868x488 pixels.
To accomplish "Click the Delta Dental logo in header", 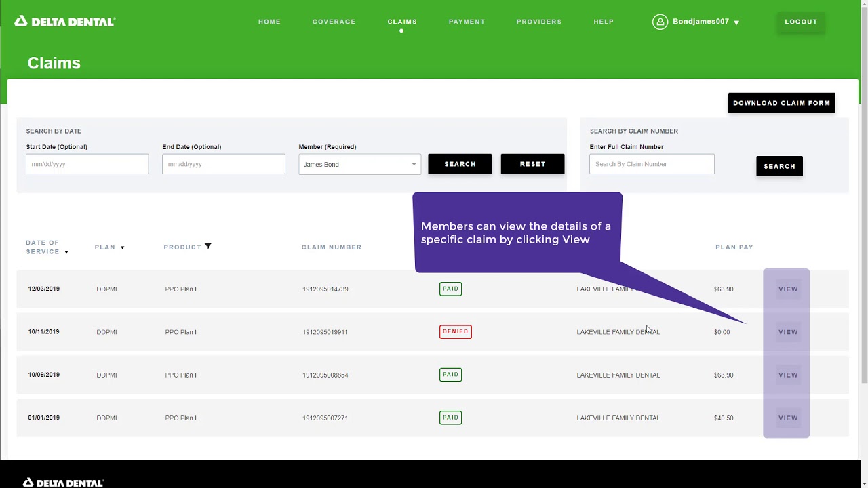I will tap(65, 22).
